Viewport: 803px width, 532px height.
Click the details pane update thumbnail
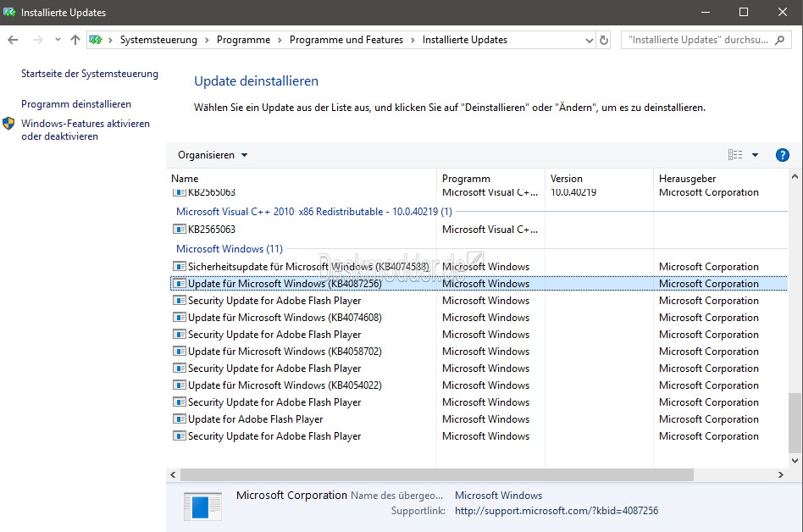[x=202, y=507]
